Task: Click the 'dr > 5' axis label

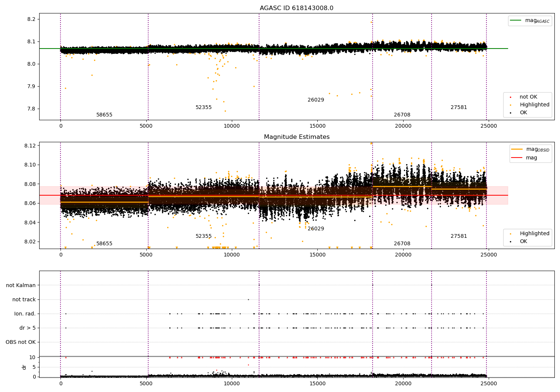Action: click(x=28, y=328)
